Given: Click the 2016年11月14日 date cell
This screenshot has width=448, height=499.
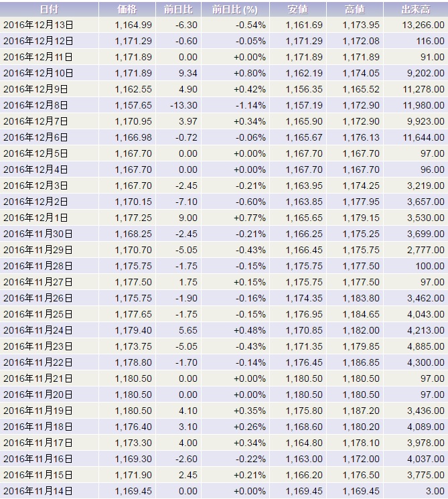Looking at the screenshot, I should point(38,491).
